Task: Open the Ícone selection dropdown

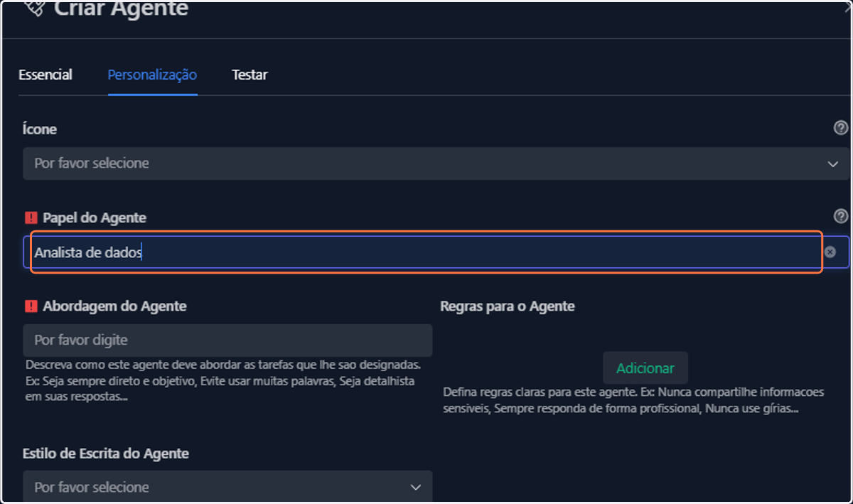Action: [x=436, y=163]
